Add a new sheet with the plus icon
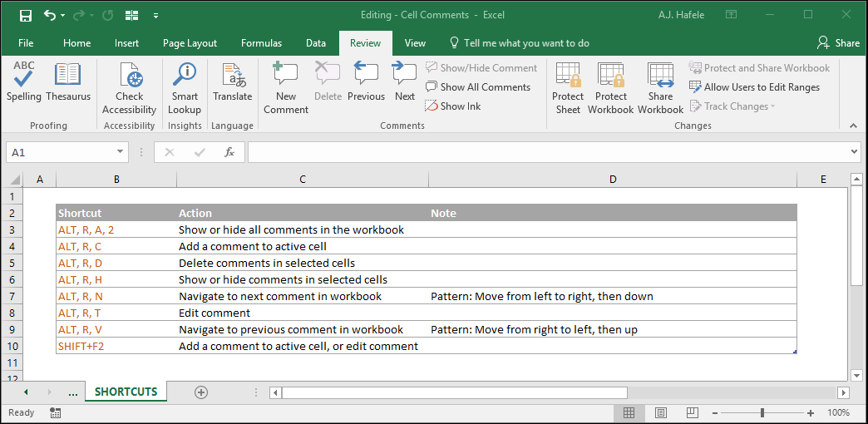Viewport: 868px width, 424px height. (x=201, y=392)
